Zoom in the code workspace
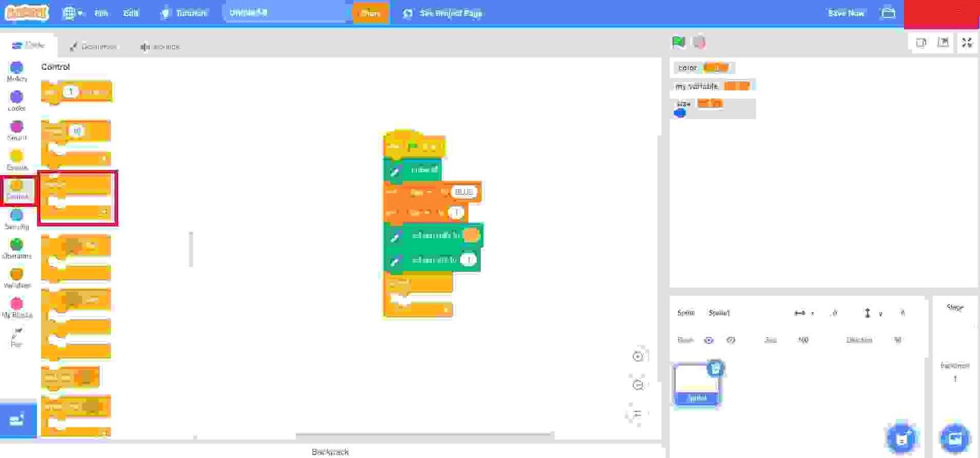980x458 pixels. click(638, 356)
